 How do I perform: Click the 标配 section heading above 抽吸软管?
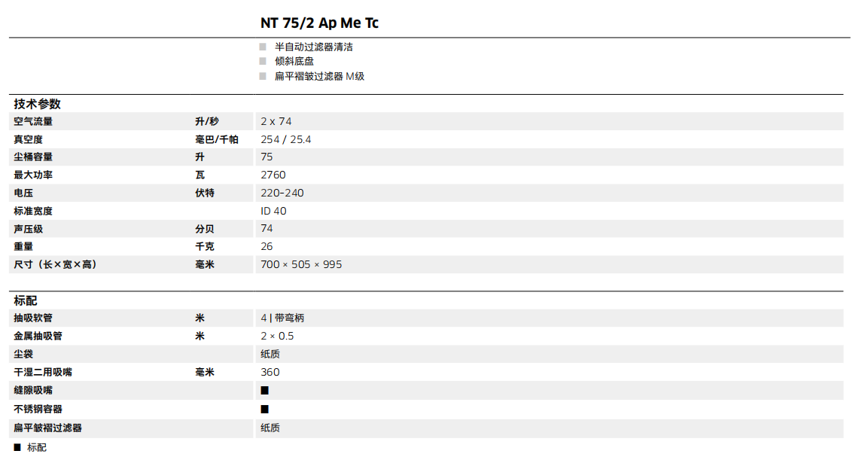pyautogui.click(x=26, y=300)
